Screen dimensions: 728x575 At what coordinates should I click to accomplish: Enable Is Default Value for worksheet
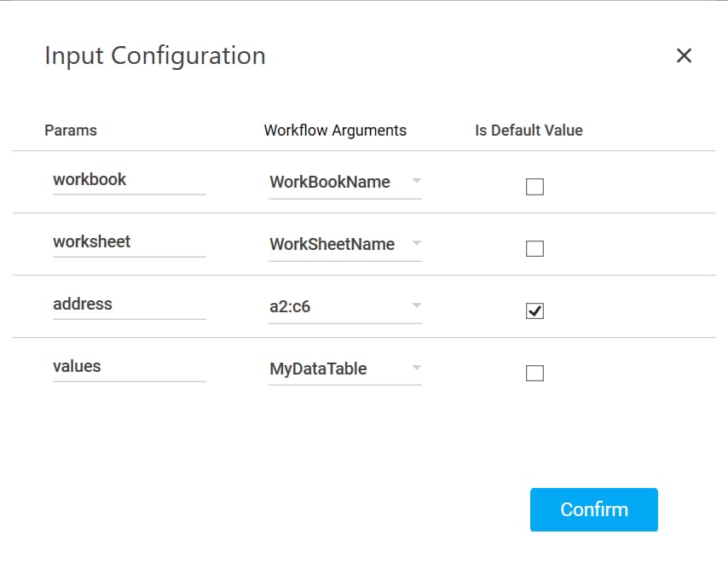(534, 248)
